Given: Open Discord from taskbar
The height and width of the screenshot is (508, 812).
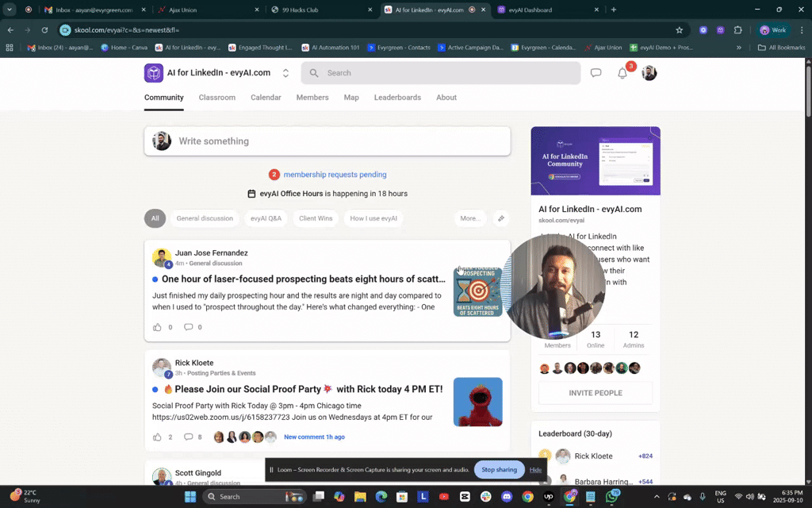Looking at the screenshot, I should 507,497.
